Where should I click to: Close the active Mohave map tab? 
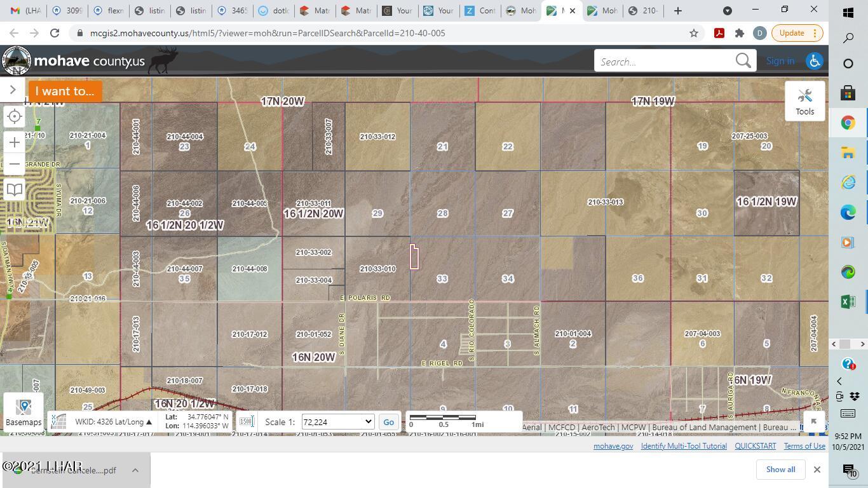(x=572, y=11)
